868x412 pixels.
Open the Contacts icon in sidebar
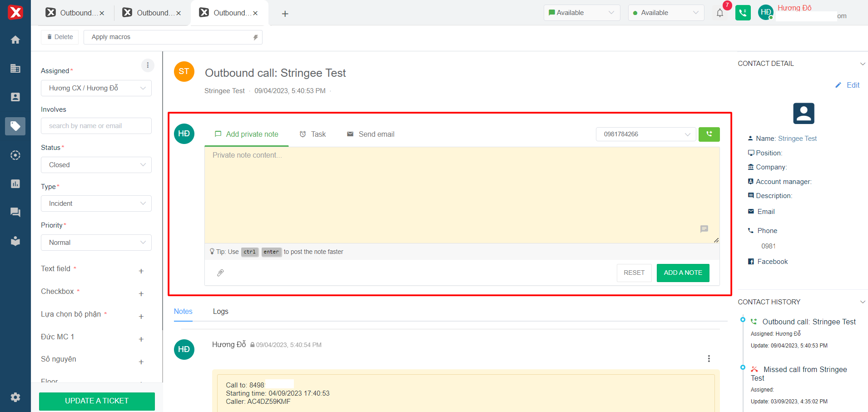(x=15, y=97)
